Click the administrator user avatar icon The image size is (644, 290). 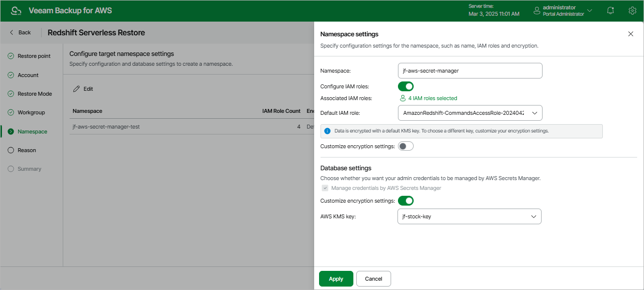pyautogui.click(x=536, y=10)
